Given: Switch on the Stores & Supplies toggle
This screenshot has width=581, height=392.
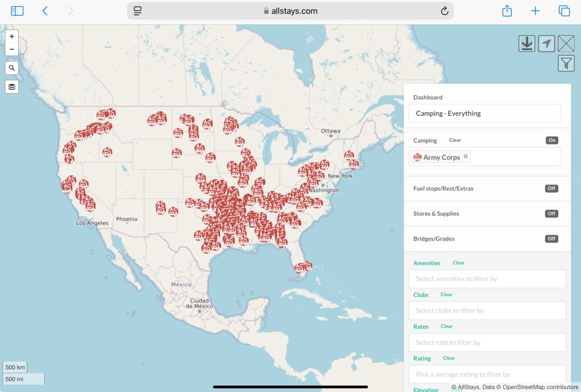Looking at the screenshot, I should (x=551, y=213).
